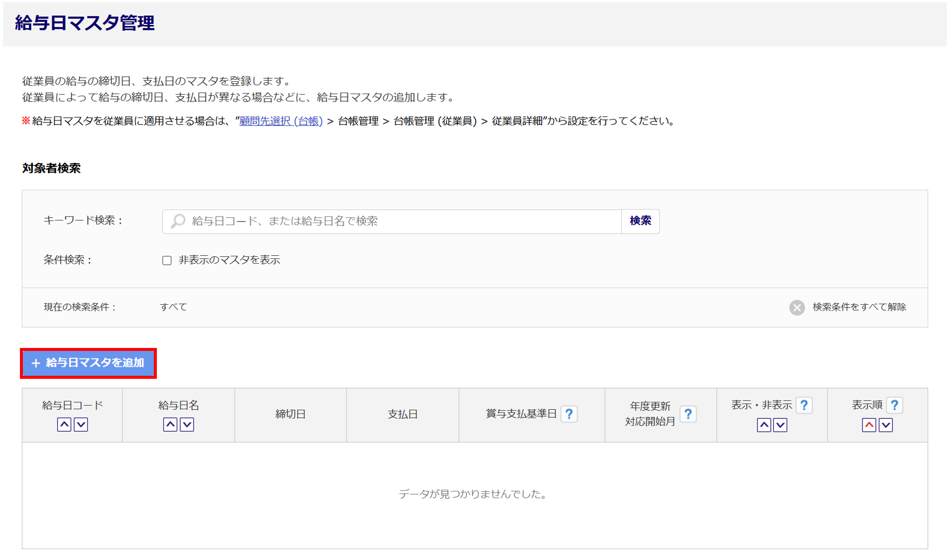Open help icon for 表示・非表示
The height and width of the screenshot is (560, 950).
coord(804,405)
